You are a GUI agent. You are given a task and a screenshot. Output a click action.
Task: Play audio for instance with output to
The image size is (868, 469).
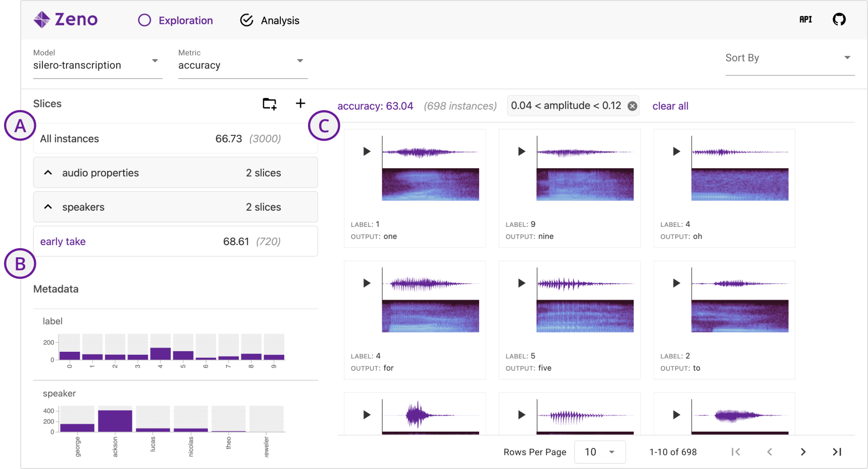pos(676,283)
